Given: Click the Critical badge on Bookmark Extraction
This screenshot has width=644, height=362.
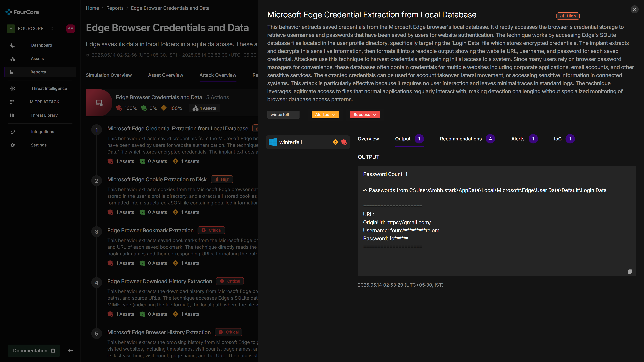Looking at the screenshot, I should click(211, 230).
